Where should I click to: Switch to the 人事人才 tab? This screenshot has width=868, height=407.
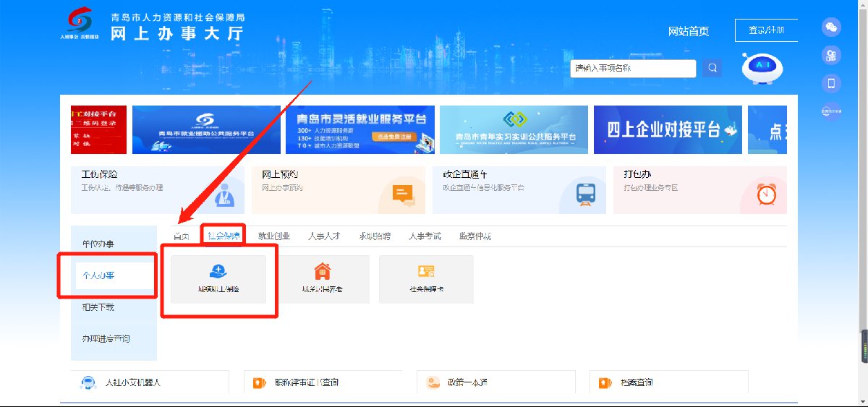[324, 236]
